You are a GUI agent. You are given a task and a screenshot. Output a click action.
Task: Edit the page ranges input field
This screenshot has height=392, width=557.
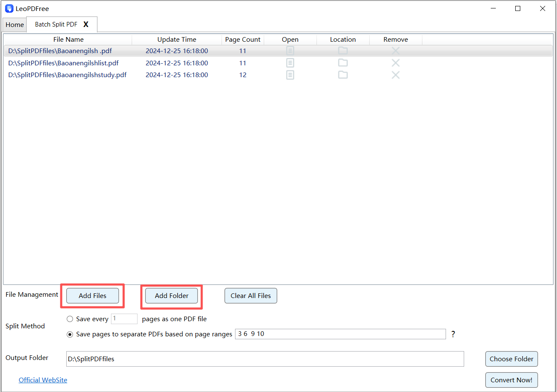340,334
